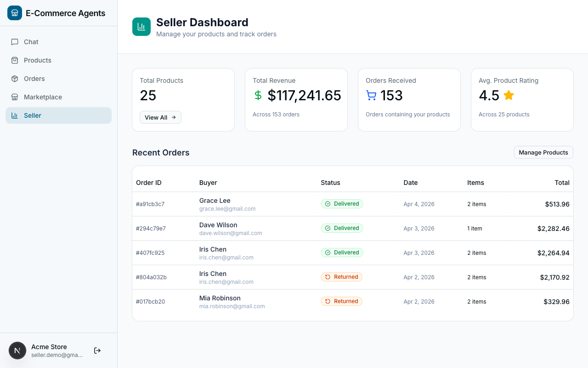Click the Delivered badge on Grace Lee's order

(x=342, y=203)
